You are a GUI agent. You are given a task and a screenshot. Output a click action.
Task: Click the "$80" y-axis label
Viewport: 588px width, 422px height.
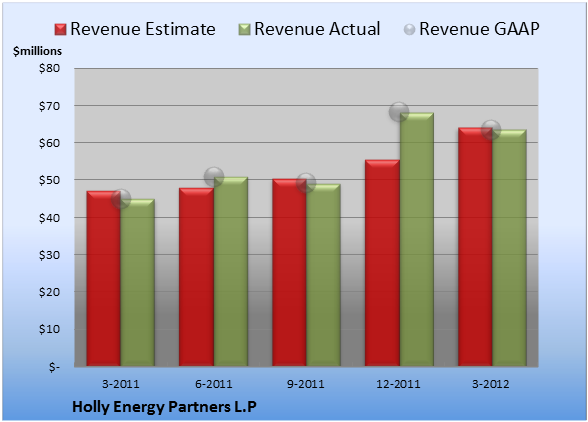[49, 68]
